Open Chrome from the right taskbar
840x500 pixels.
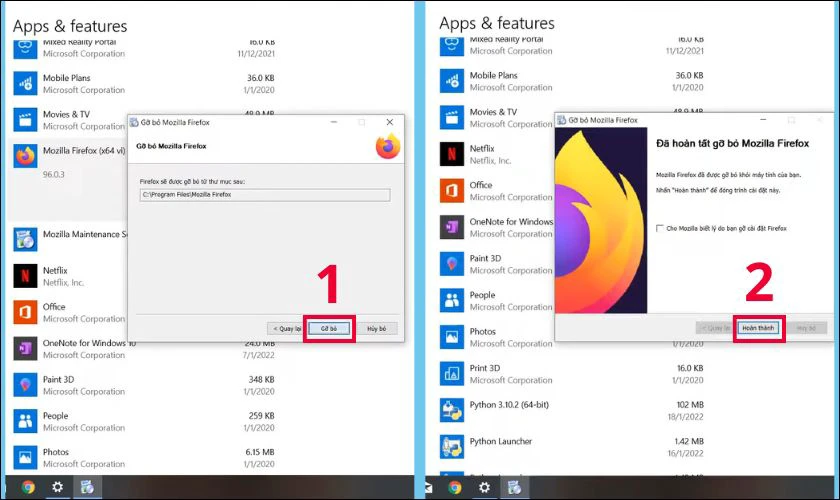pyautogui.click(x=455, y=487)
